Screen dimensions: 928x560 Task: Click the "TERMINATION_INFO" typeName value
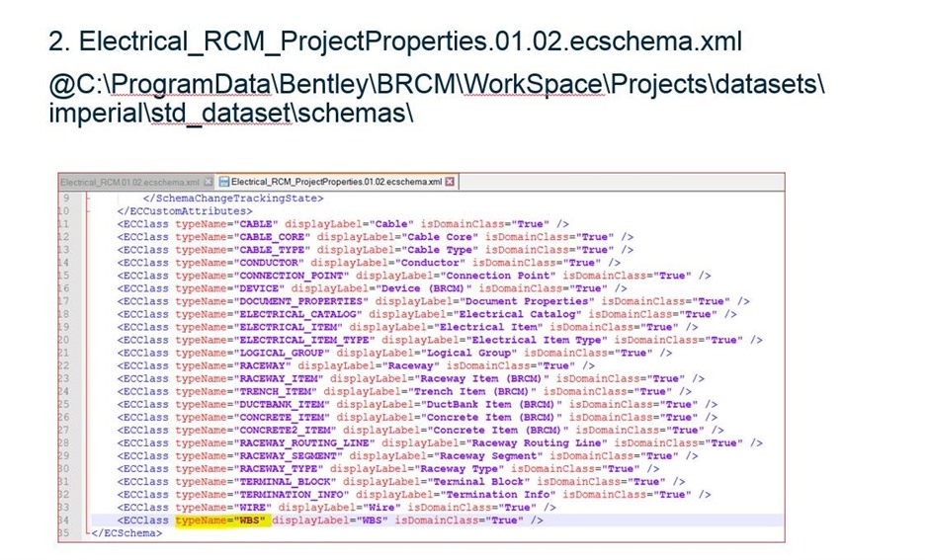tap(292, 495)
